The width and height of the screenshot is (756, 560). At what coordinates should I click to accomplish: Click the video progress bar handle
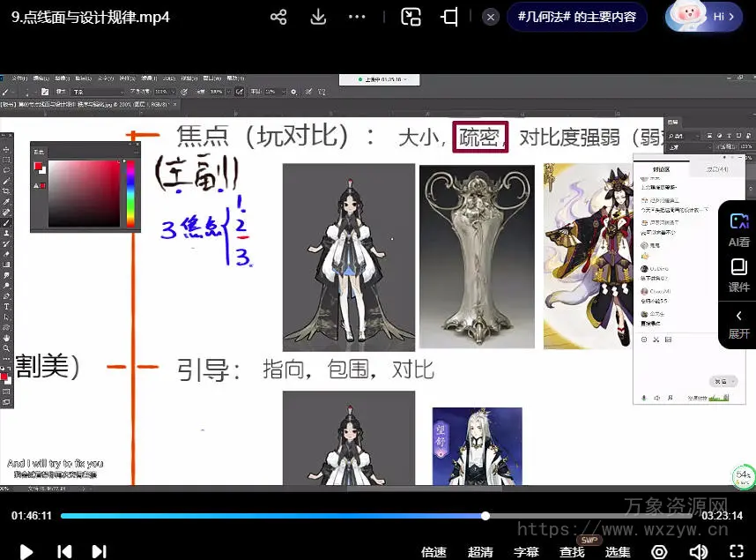pos(485,516)
